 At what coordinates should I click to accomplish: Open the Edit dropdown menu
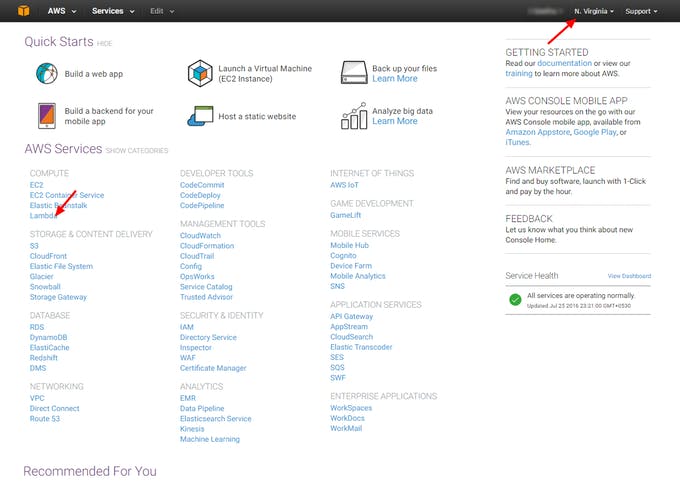coord(162,11)
